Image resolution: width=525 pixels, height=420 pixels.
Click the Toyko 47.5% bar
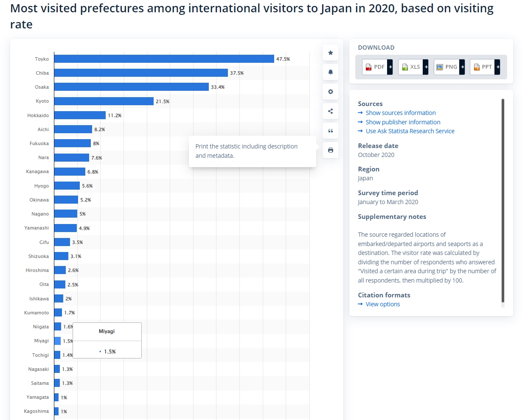point(164,59)
